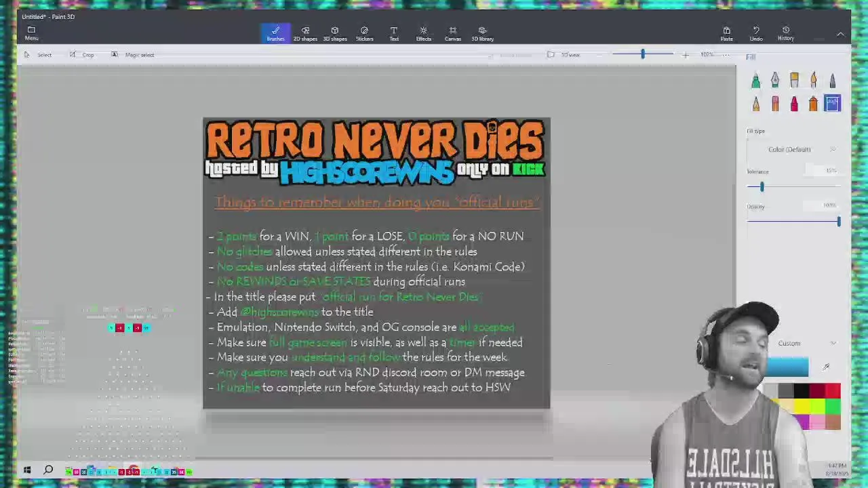Image resolution: width=868 pixels, height=488 pixels.
Task: Select the Watercolor brush
Action: click(x=813, y=81)
